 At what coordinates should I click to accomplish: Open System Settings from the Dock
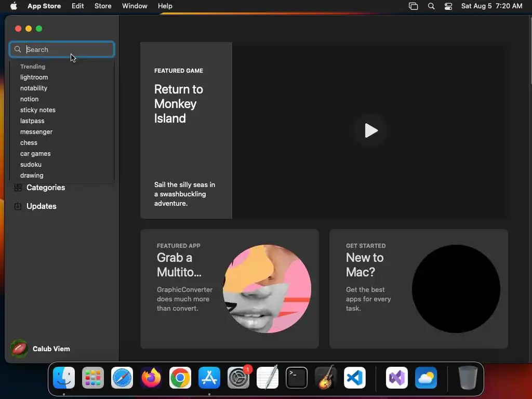tap(238, 378)
